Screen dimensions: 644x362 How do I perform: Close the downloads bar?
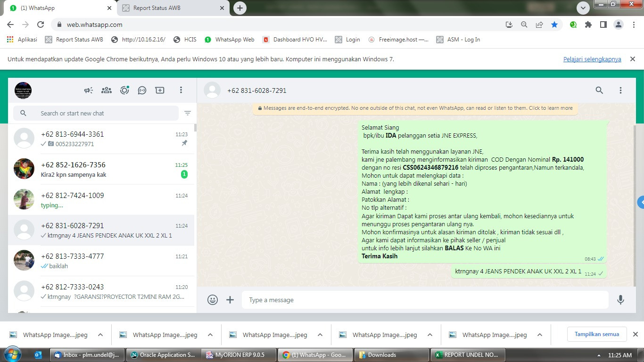click(x=635, y=334)
